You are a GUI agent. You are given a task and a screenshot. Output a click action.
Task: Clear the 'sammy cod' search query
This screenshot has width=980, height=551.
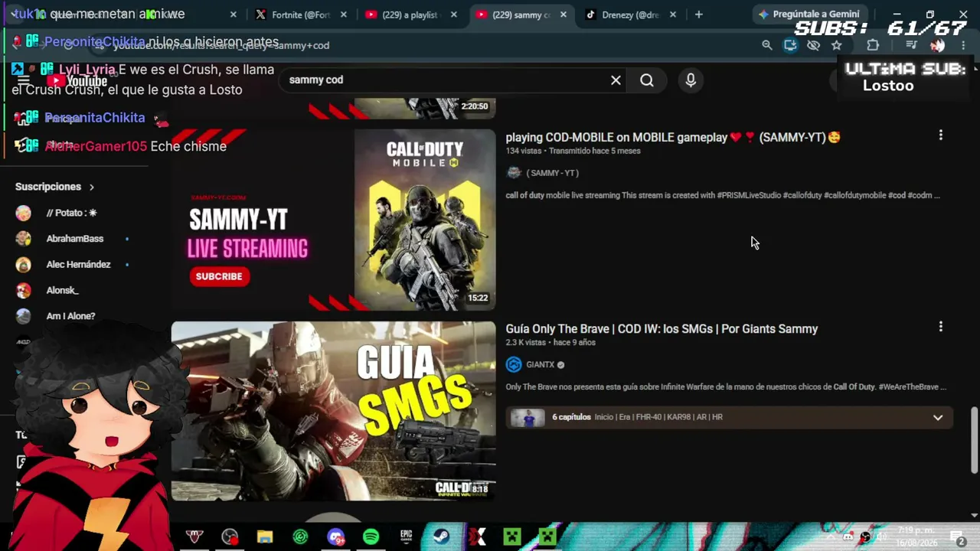click(616, 80)
